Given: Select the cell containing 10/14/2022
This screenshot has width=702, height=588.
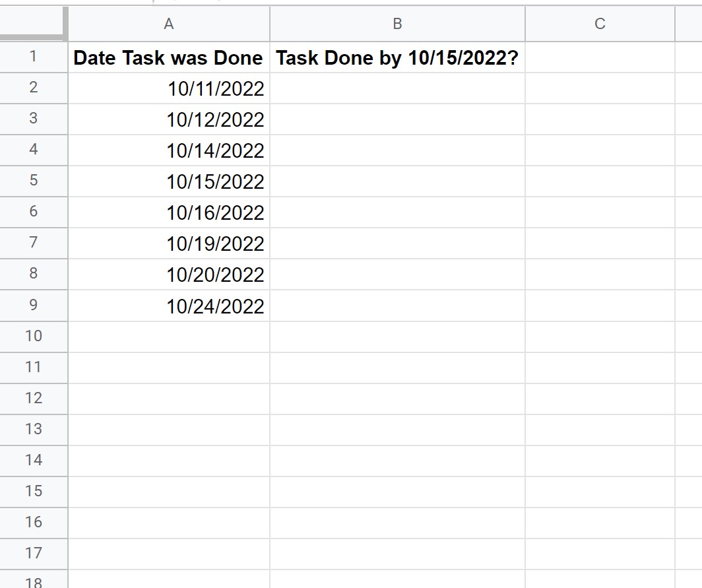Looking at the screenshot, I should tap(169, 150).
